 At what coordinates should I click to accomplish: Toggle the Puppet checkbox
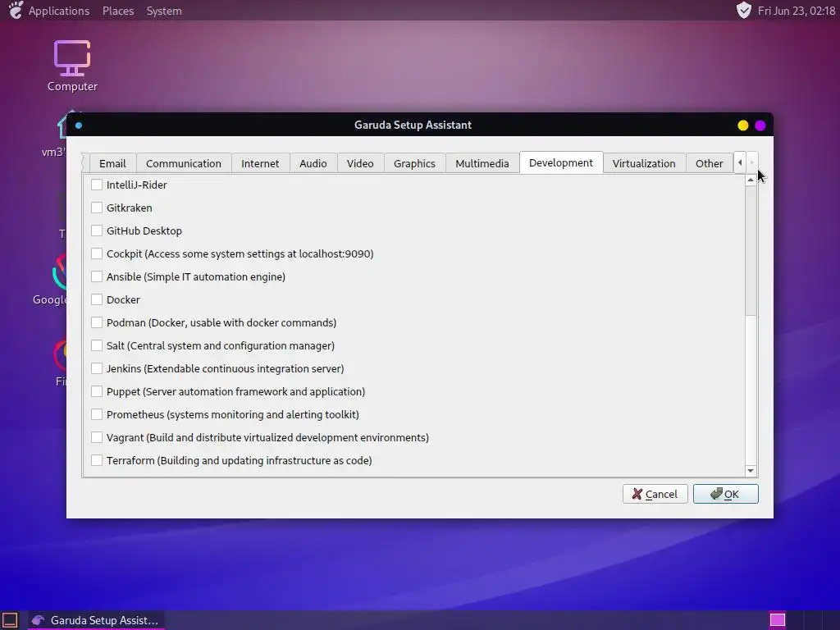[x=97, y=392]
